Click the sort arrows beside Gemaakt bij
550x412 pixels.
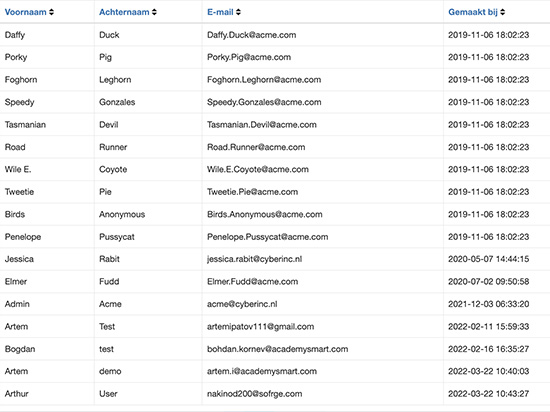[503, 12]
